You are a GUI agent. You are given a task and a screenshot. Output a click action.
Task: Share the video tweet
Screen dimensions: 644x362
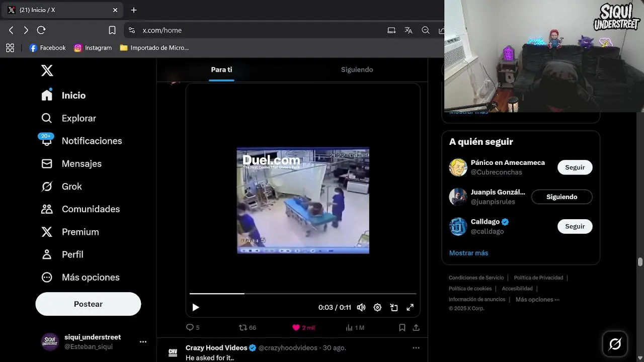point(416,327)
